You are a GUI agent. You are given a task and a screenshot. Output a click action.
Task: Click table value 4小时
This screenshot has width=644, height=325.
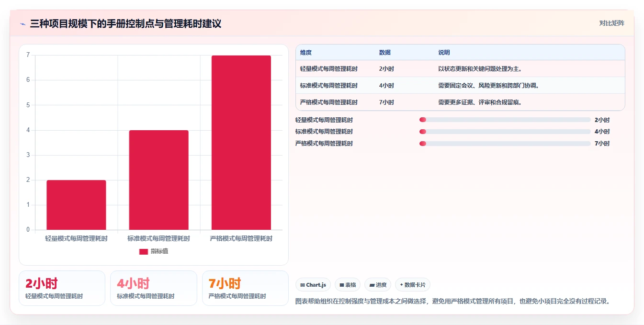pos(386,86)
